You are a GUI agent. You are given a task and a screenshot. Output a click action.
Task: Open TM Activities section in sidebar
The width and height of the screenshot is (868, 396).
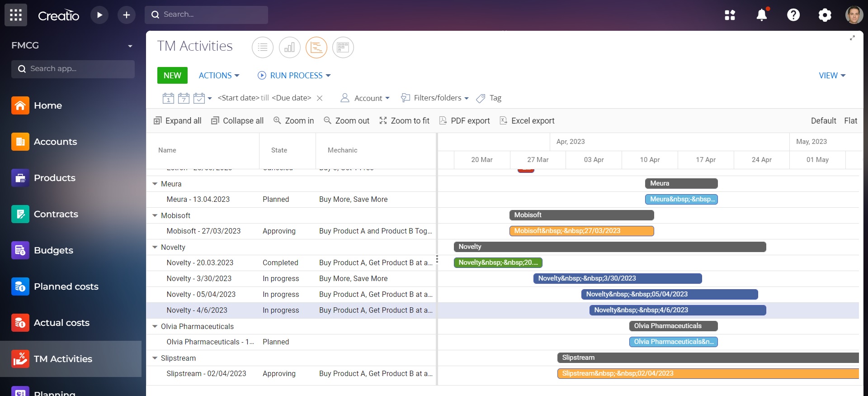71,359
